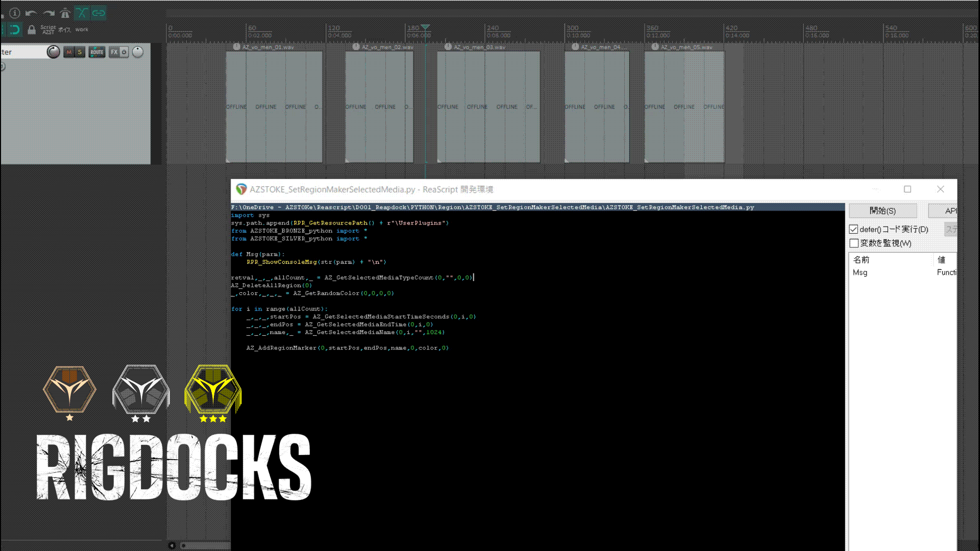Click the redo arrow in REAPER toolbar

pyautogui.click(x=48, y=13)
